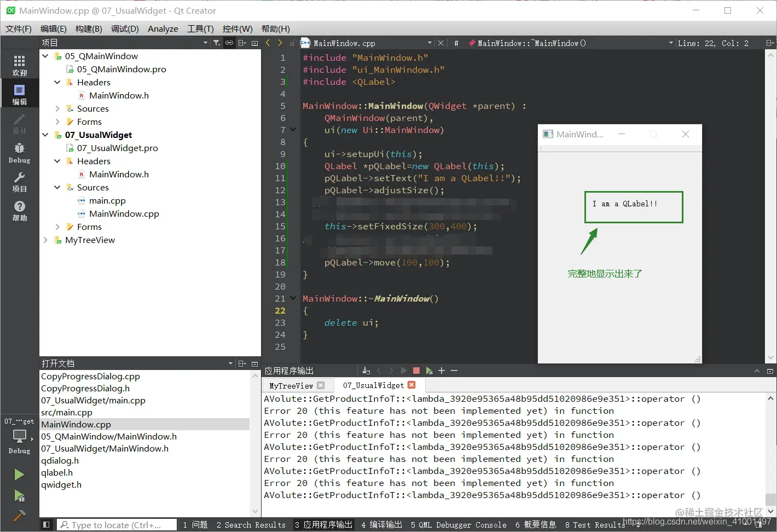Select main.cpp in the project tree

click(x=107, y=200)
